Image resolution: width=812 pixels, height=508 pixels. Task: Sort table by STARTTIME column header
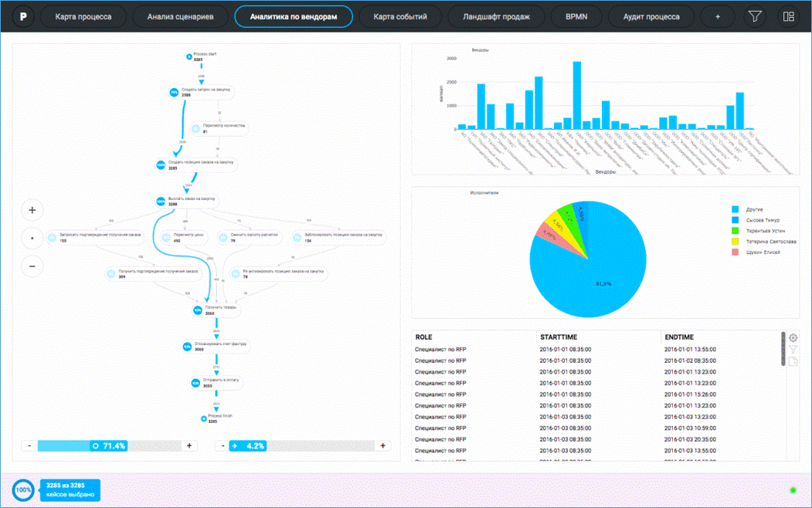click(x=562, y=337)
